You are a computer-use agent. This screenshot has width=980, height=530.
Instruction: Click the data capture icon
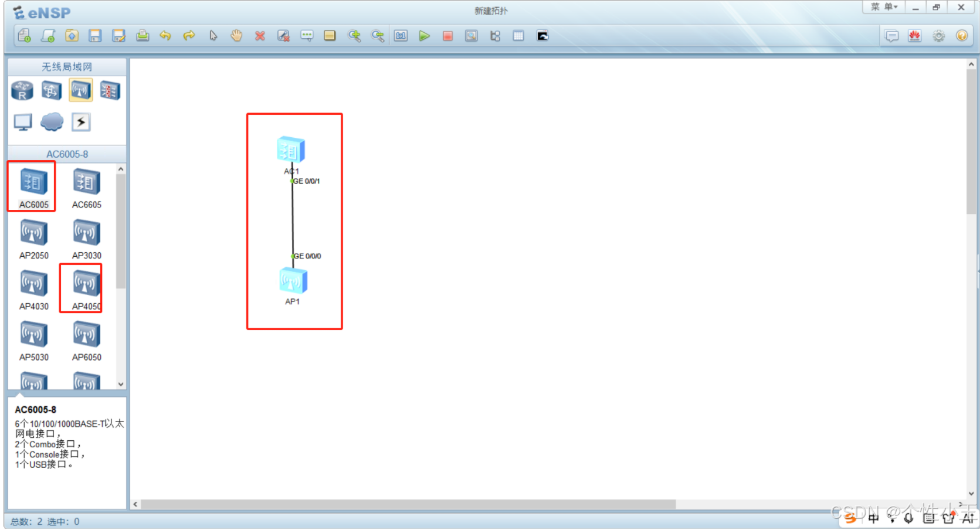pyautogui.click(x=472, y=36)
